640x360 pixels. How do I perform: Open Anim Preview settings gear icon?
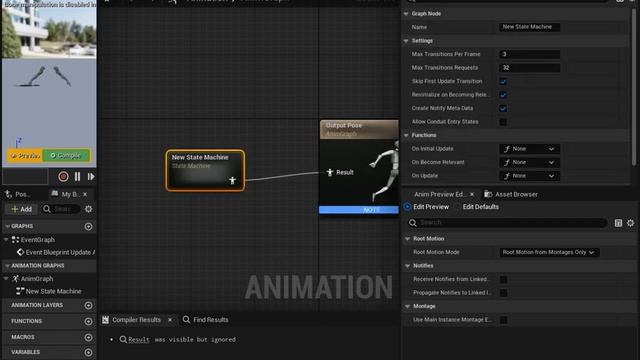(x=631, y=223)
